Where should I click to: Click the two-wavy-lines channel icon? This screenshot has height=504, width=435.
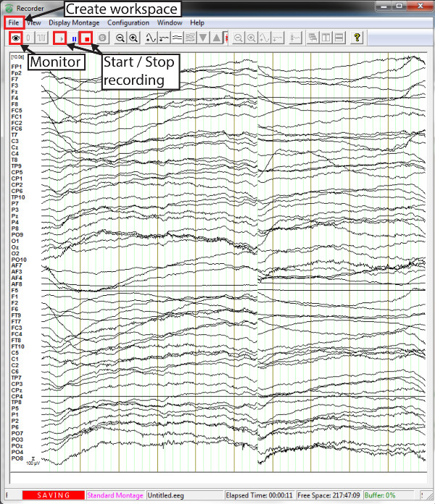[177, 38]
